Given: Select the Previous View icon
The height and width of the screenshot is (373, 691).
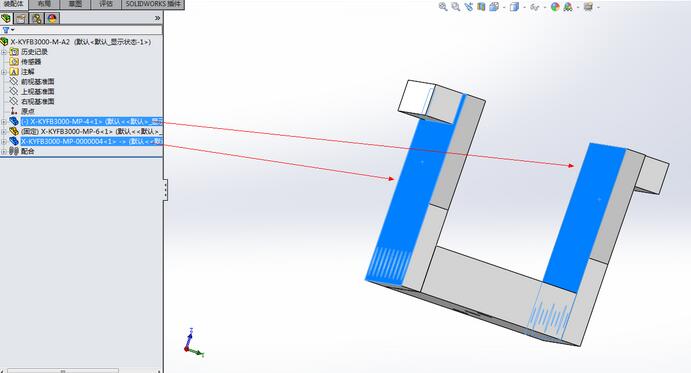Looking at the screenshot, I should point(468,7).
